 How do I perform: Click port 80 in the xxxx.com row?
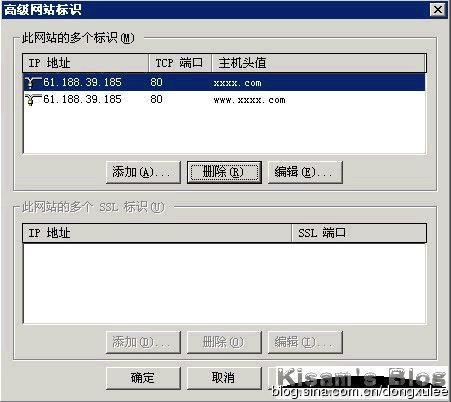(156, 82)
